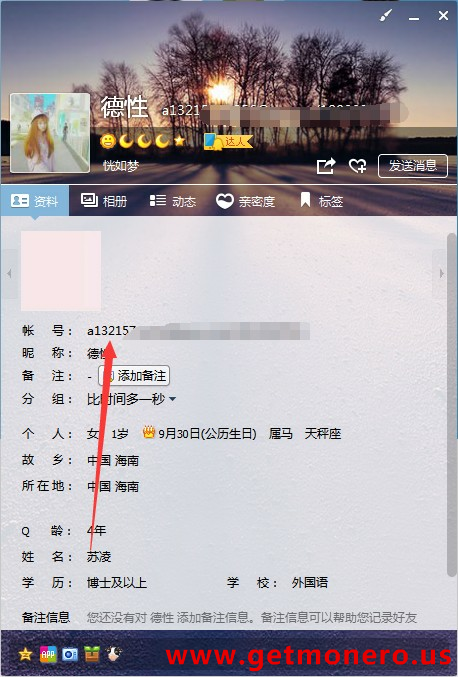
Task: Click the 达人 badge icon
Action: [228, 142]
